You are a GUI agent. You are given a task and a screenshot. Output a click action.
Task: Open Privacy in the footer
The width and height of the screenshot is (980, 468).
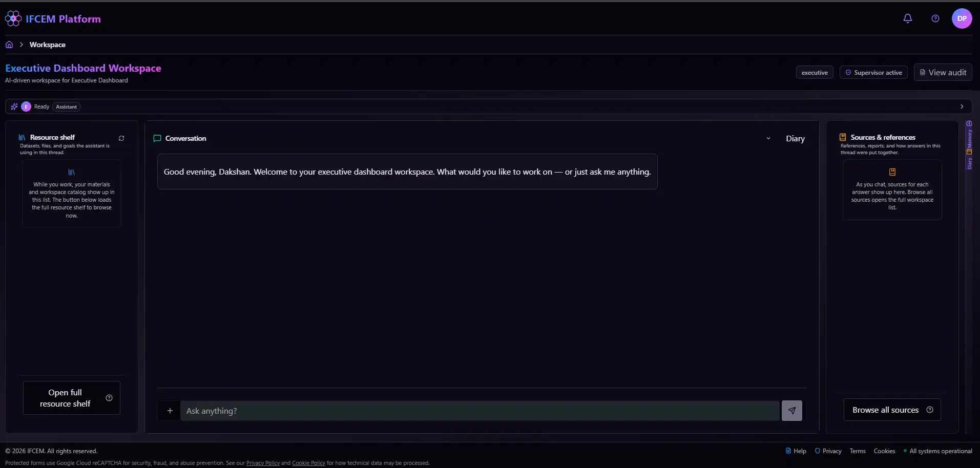point(828,451)
